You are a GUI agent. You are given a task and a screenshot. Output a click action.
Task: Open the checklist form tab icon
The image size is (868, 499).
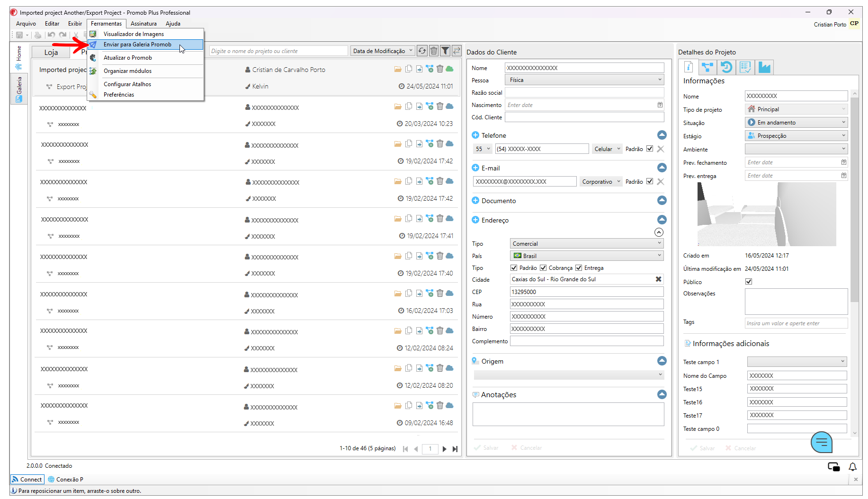click(x=745, y=67)
